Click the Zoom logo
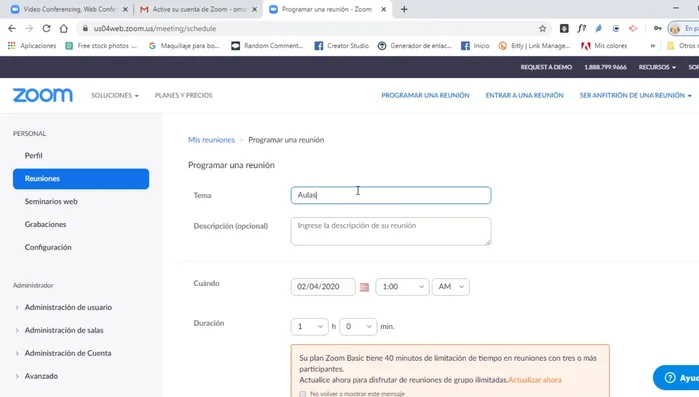699x397 pixels. pos(43,95)
